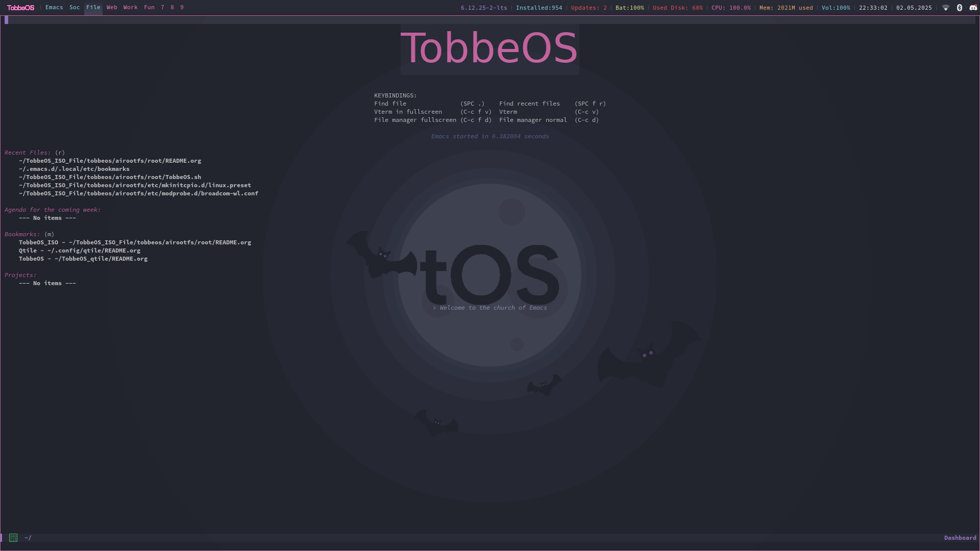Click the Installed:954 packages widget
The height and width of the screenshot is (551, 980).
[539, 8]
